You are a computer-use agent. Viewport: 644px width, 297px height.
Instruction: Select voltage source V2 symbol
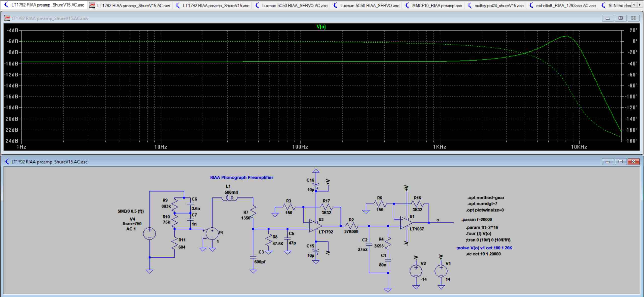[x=416, y=271]
